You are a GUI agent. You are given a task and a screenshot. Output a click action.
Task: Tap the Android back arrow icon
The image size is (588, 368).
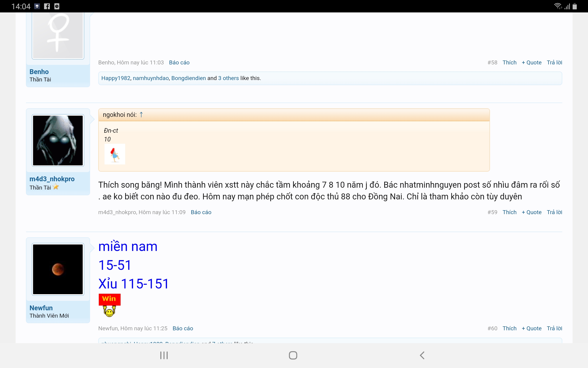point(422,355)
